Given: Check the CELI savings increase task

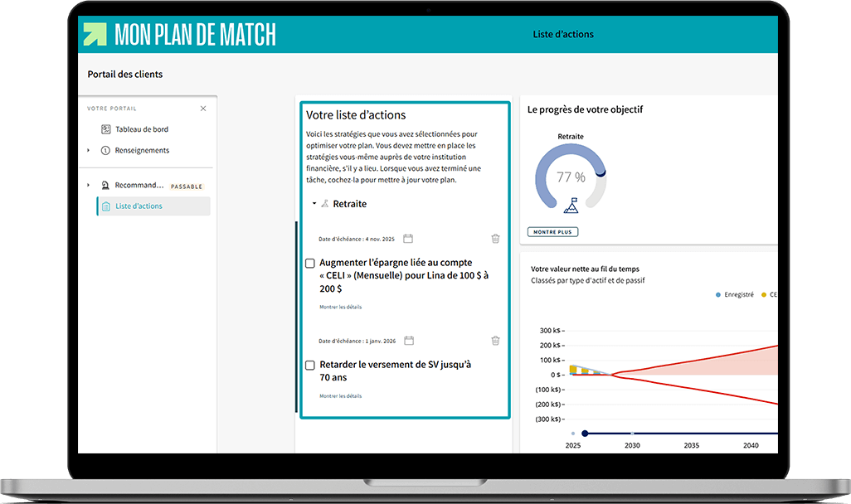Looking at the screenshot, I should [309, 263].
